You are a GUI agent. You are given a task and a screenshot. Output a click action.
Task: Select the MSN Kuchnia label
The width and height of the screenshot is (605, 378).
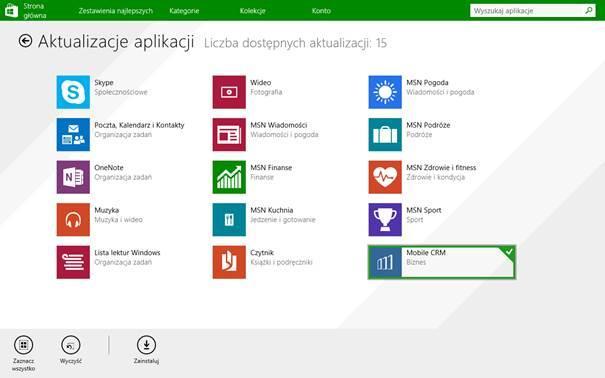(272, 210)
